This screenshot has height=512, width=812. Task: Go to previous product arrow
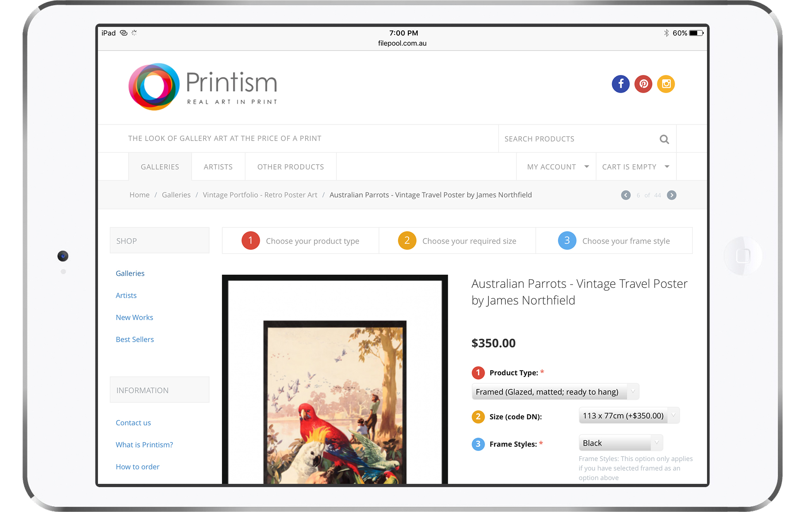click(626, 195)
